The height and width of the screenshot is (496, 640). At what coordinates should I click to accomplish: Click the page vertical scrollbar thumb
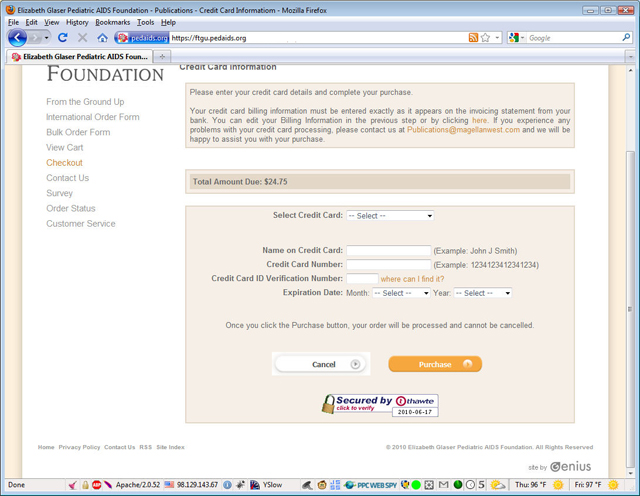click(631, 309)
